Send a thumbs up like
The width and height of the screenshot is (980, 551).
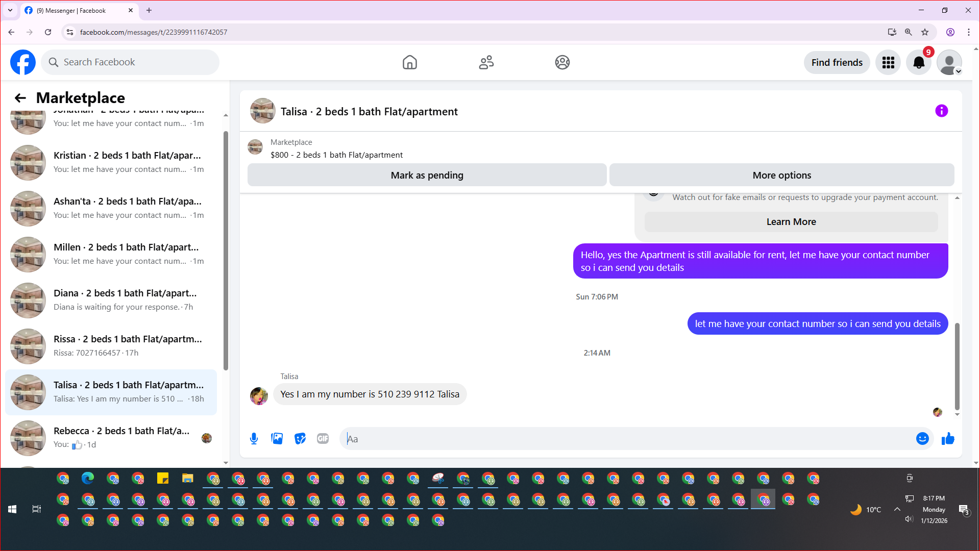pyautogui.click(x=948, y=439)
